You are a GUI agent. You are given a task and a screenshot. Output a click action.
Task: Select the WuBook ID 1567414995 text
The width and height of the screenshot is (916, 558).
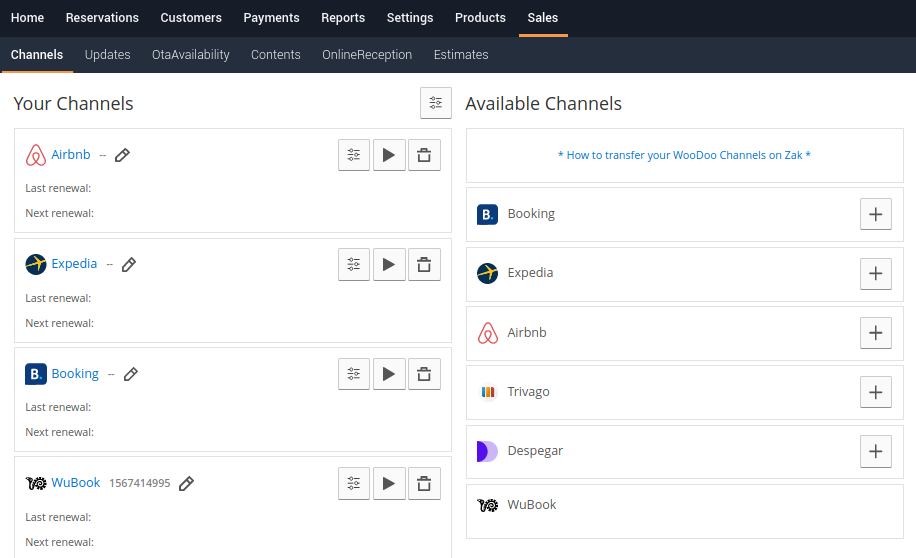[140, 483]
